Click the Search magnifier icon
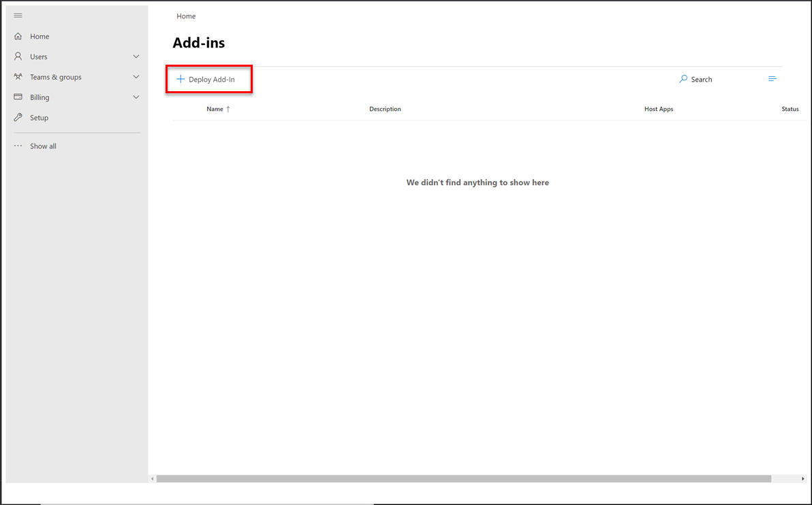Image resolution: width=812 pixels, height=505 pixels. tap(683, 79)
